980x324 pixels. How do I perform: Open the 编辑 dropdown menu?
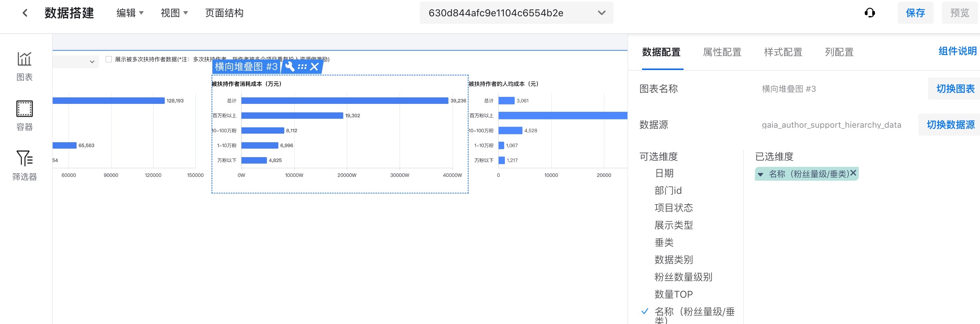pyautogui.click(x=130, y=13)
